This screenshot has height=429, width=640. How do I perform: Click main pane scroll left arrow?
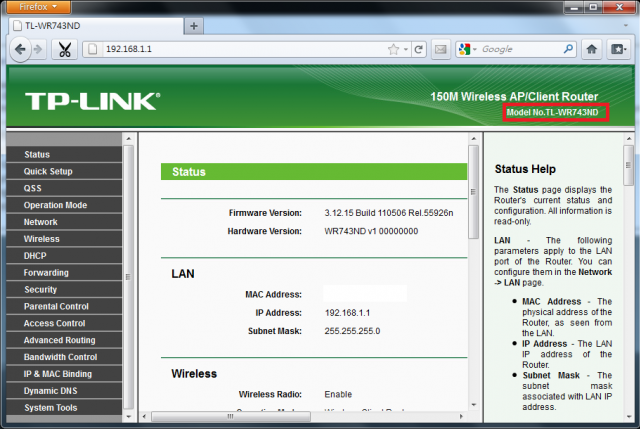[x=144, y=416]
